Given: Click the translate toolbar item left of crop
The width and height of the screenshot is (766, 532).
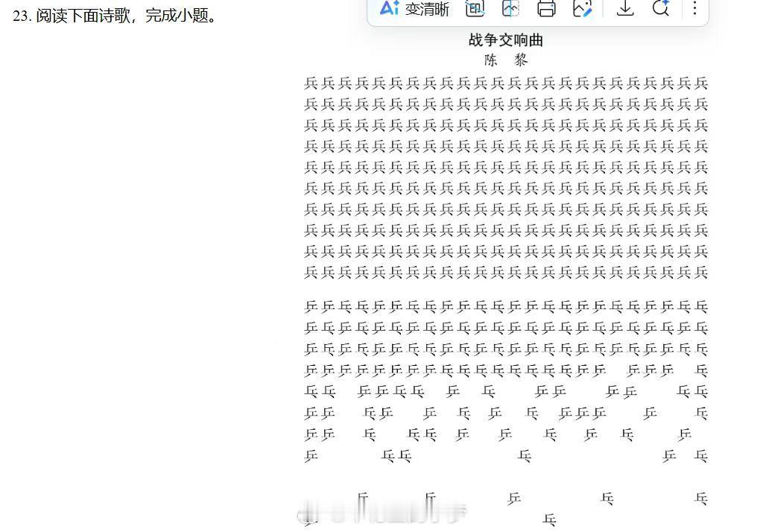Looking at the screenshot, I should point(474,9).
